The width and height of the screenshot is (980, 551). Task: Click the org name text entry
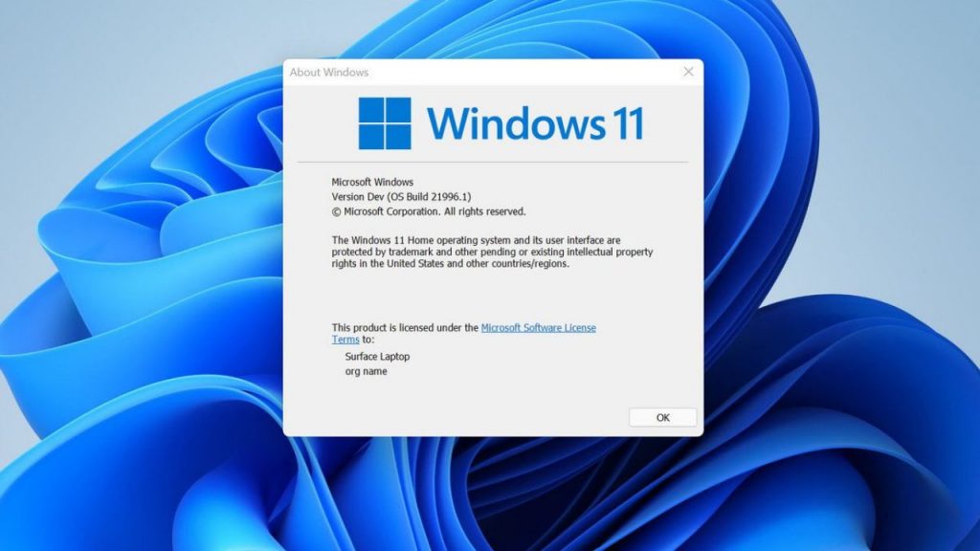tap(367, 371)
